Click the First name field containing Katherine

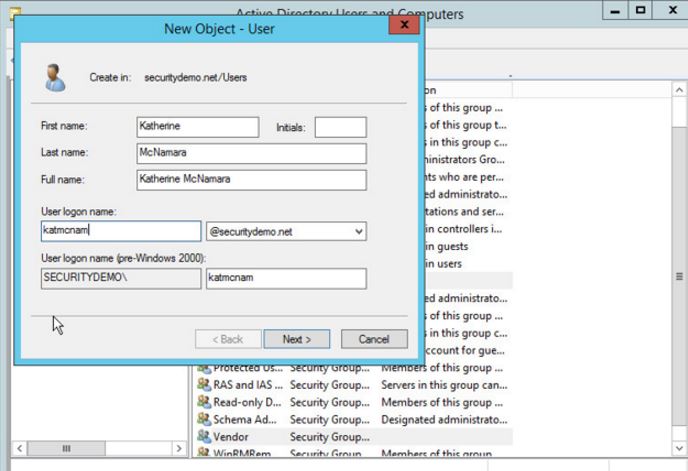tap(197, 127)
